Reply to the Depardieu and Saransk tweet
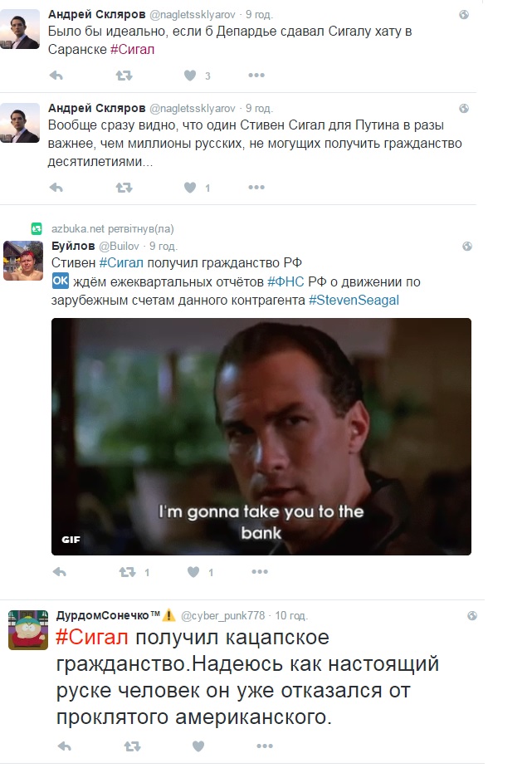The width and height of the screenshot is (532, 768). 56,76
